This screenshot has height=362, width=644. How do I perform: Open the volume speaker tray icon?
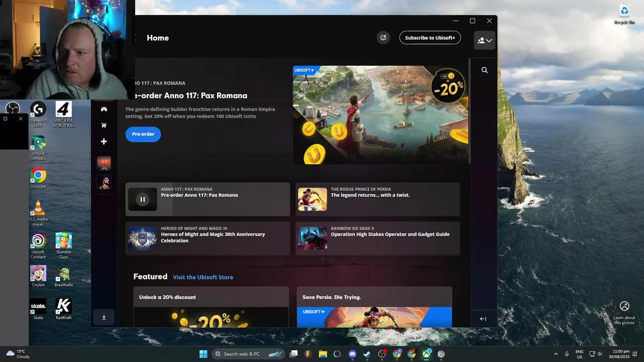click(x=600, y=354)
